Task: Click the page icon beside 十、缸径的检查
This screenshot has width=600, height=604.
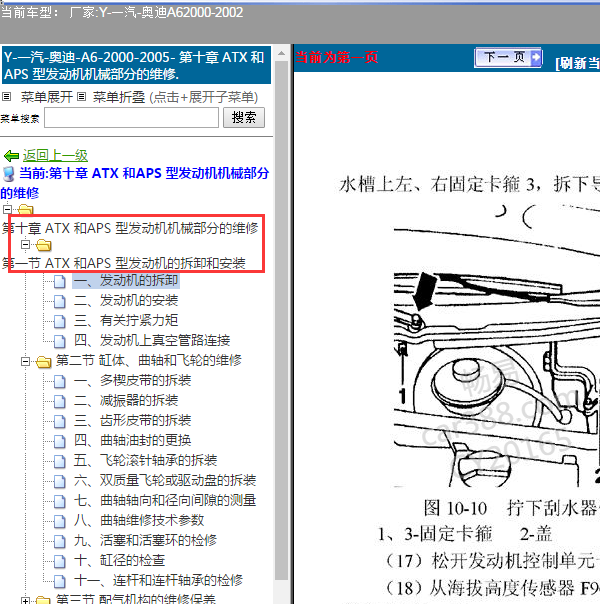Action: (60, 562)
